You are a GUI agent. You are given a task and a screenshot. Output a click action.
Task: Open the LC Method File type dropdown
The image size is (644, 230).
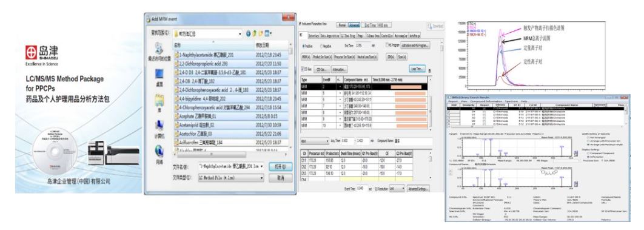coord(261,178)
